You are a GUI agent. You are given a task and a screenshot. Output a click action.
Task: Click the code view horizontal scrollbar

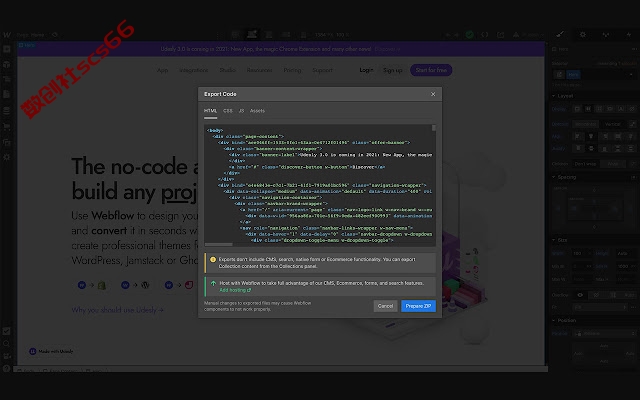(x=218, y=244)
